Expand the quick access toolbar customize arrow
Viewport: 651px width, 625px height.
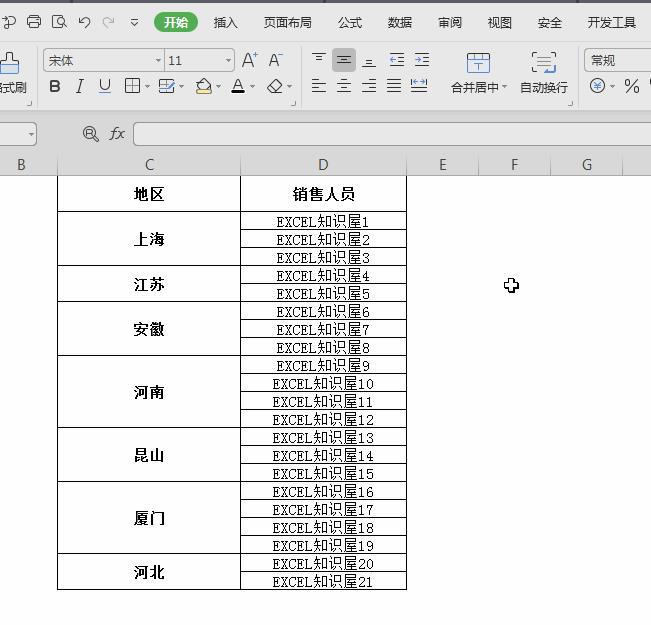(134, 22)
